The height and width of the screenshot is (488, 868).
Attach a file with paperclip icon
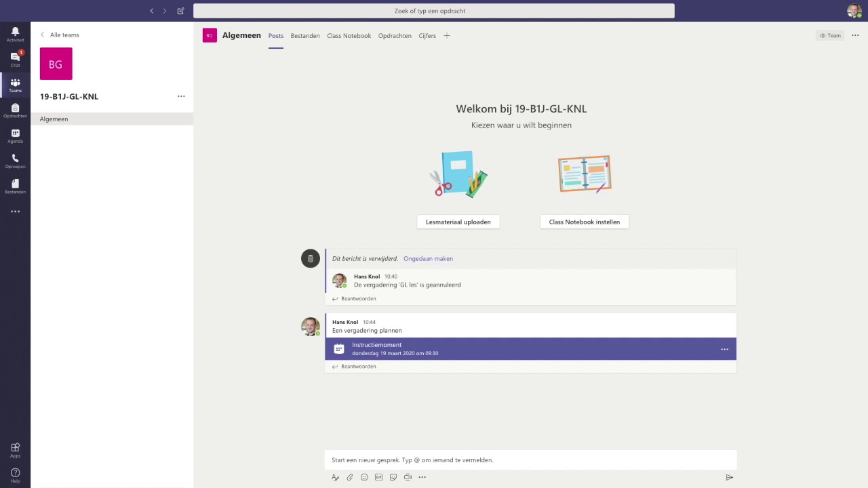point(350,477)
